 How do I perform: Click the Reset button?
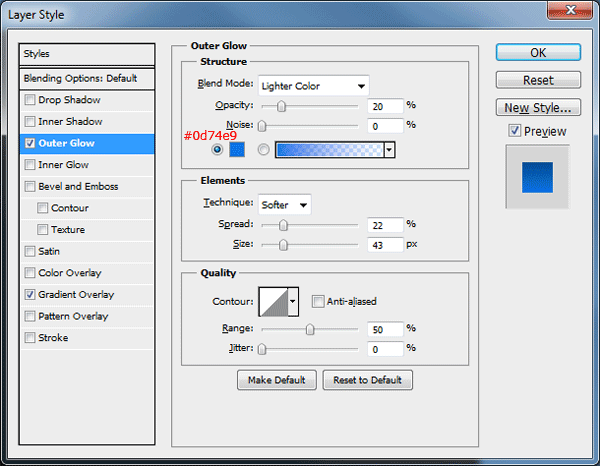(538, 80)
